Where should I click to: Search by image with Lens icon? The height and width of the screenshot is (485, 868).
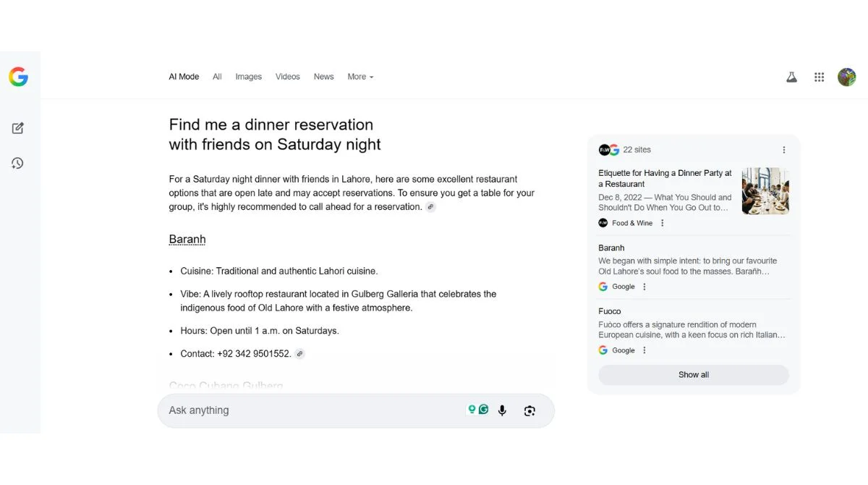(529, 410)
